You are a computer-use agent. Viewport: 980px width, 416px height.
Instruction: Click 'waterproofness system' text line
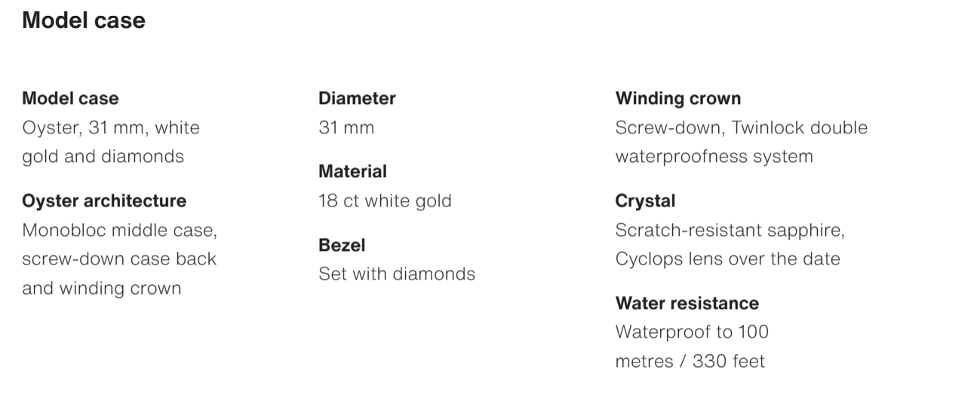(x=714, y=157)
